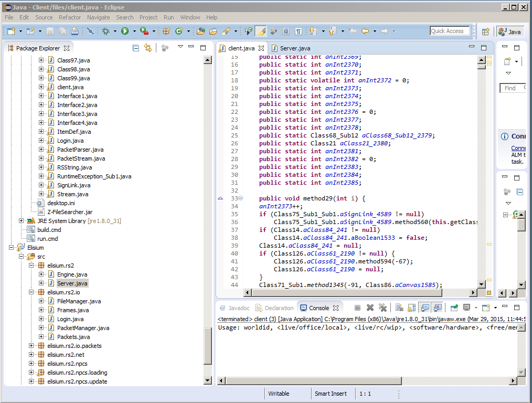Open the Javadoc view tab
This screenshot has height=403, width=532.
click(x=234, y=308)
